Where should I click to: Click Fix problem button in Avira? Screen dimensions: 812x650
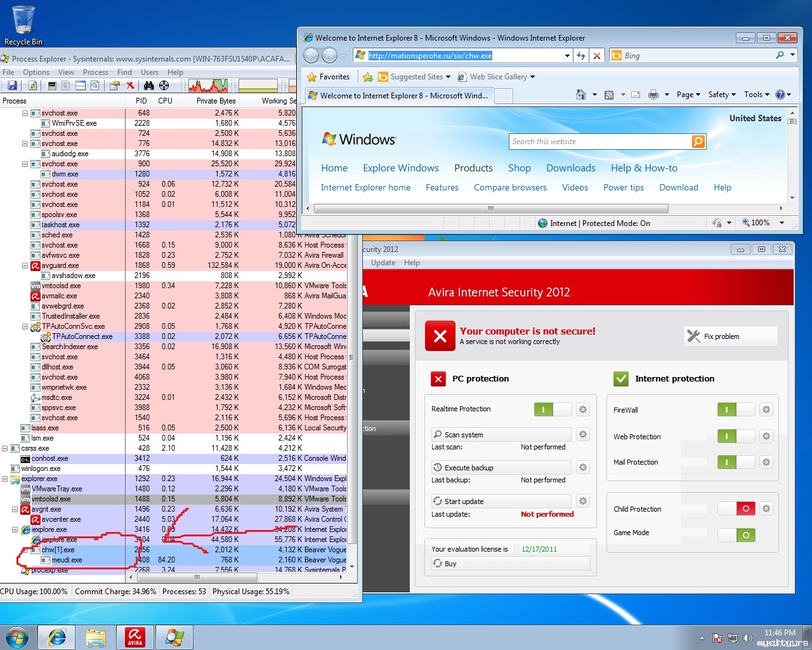click(731, 336)
